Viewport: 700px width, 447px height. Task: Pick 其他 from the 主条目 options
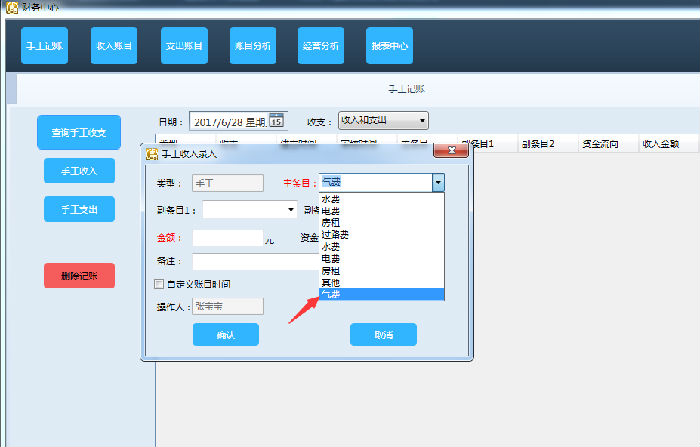(331, 283)
